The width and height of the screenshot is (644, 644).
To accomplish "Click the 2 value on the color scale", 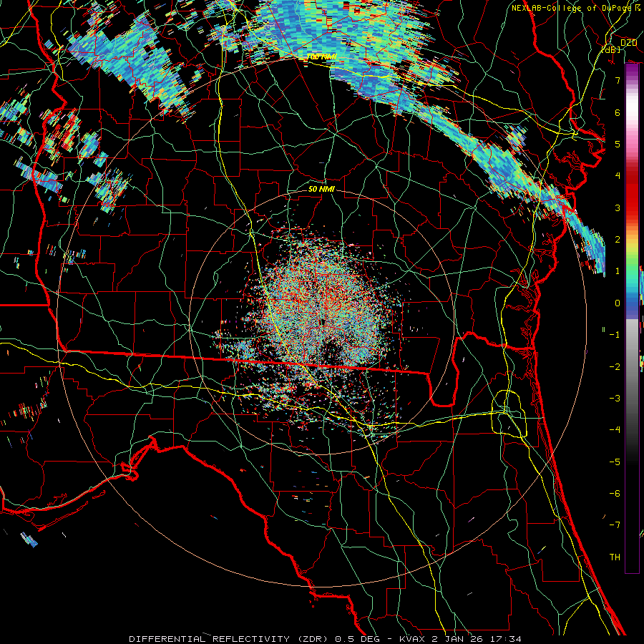I will (x=618, y=240).
